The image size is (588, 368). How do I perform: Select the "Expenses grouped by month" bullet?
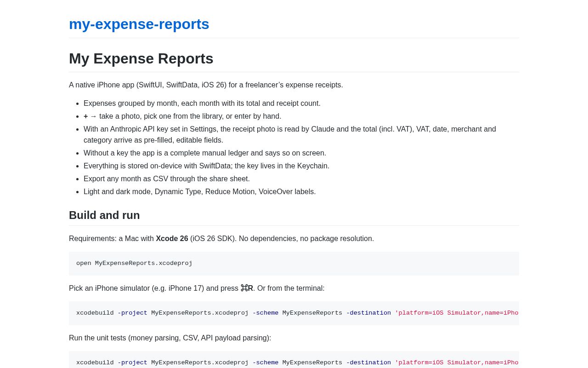[202, 103]
